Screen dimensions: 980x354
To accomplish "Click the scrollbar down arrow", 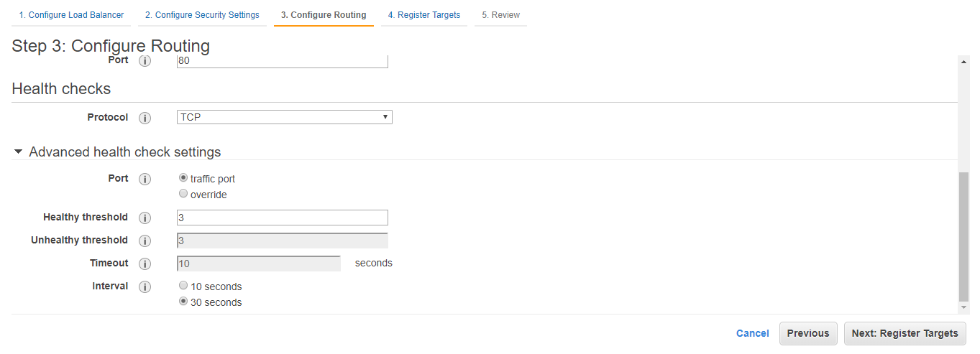I will tap(964, 307).
